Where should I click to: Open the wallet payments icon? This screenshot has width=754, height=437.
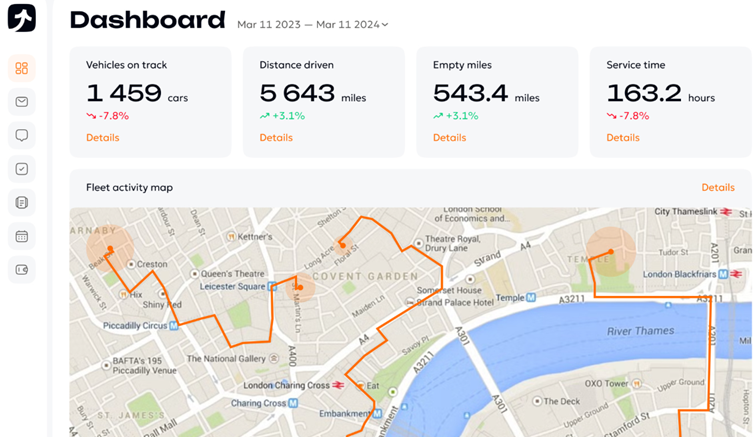pyautogui.click(x=21, y=270)
